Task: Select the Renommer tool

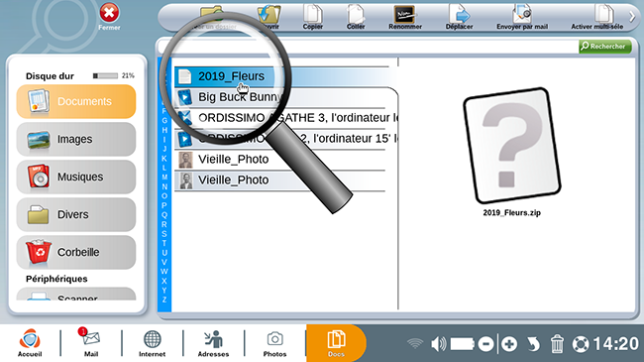Action: [405, 17]
